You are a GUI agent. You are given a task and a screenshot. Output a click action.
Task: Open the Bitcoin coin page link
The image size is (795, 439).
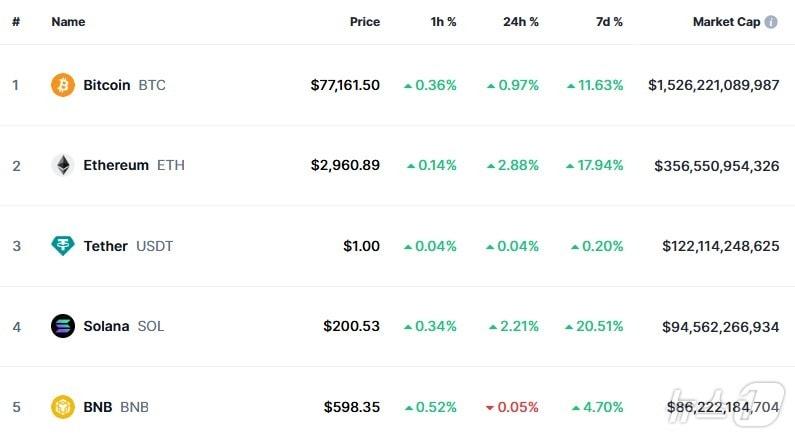[x=107, y=85]
